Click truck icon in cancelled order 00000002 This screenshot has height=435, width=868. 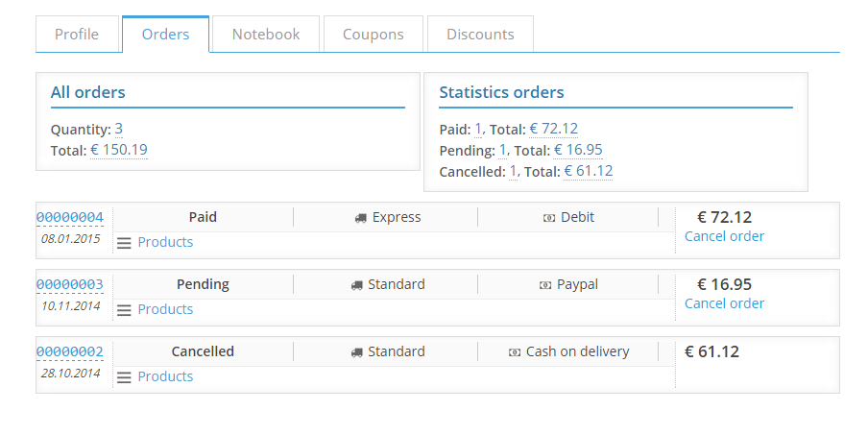(357, 352)
